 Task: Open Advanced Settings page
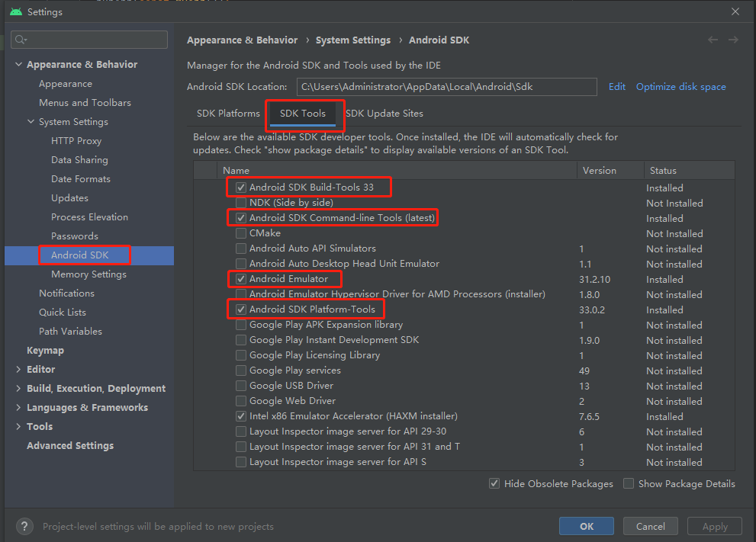70,446
